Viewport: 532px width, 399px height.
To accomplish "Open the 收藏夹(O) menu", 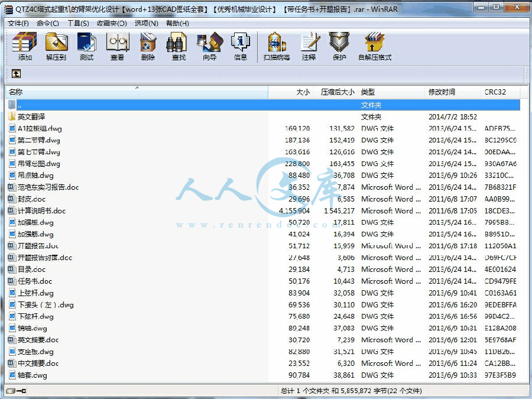I will (112, 23).
